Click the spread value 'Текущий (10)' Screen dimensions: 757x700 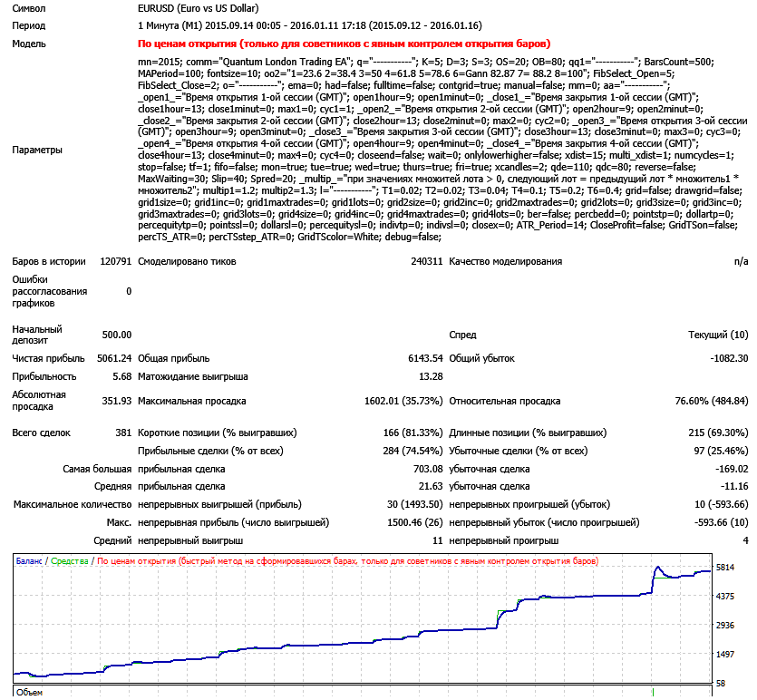tap(718, 335)
